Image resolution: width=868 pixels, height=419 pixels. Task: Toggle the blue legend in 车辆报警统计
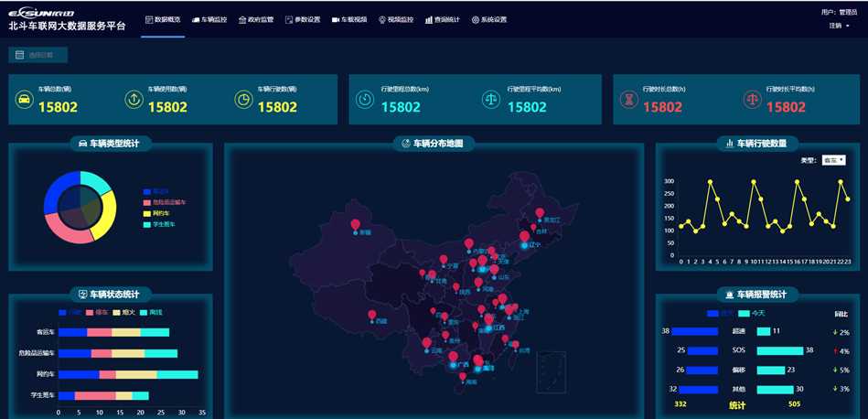[720, 314]
